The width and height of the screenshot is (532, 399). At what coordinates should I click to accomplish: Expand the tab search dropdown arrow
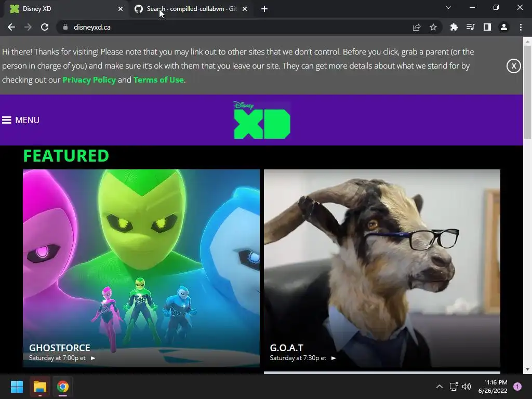(448, 7)
